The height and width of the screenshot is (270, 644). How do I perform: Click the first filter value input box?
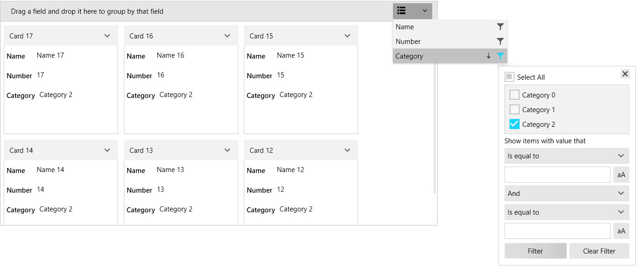pyautogui.click(x=557, y=174)
